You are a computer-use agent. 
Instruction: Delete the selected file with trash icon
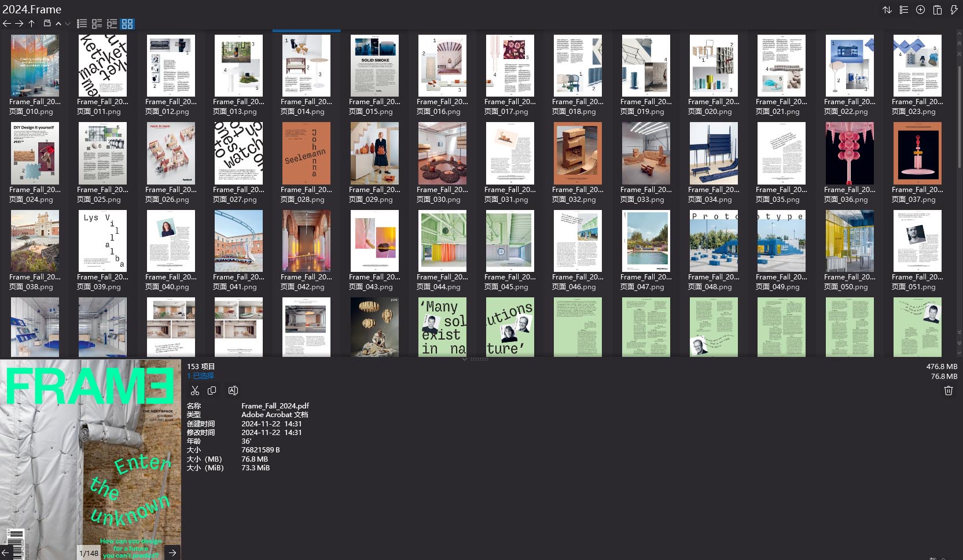(949, 390)
